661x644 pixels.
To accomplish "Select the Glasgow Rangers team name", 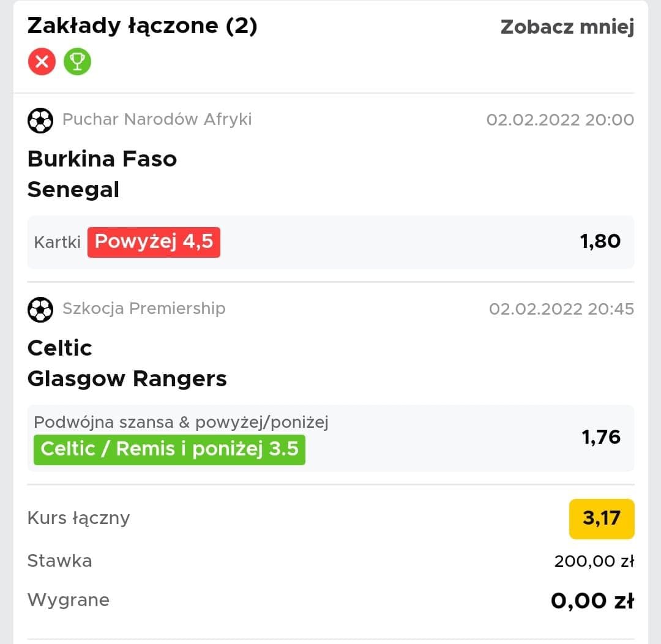I will 127,379.
